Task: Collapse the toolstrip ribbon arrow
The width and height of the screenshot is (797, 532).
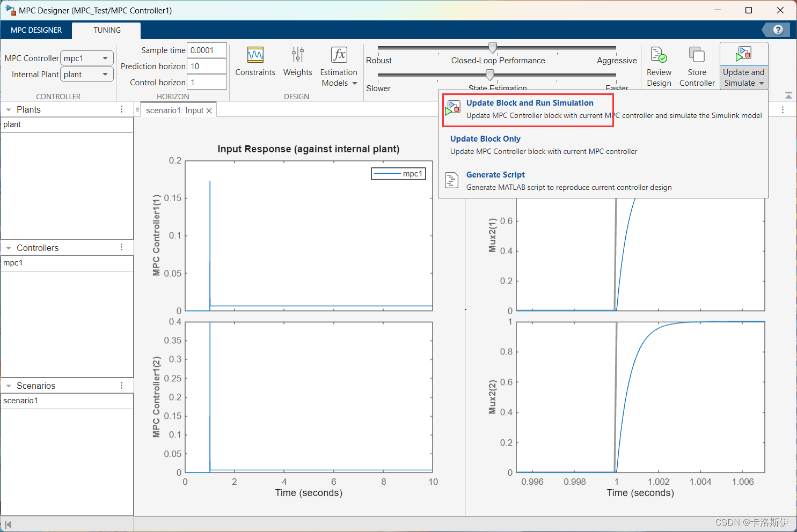Action: (788, 95)
